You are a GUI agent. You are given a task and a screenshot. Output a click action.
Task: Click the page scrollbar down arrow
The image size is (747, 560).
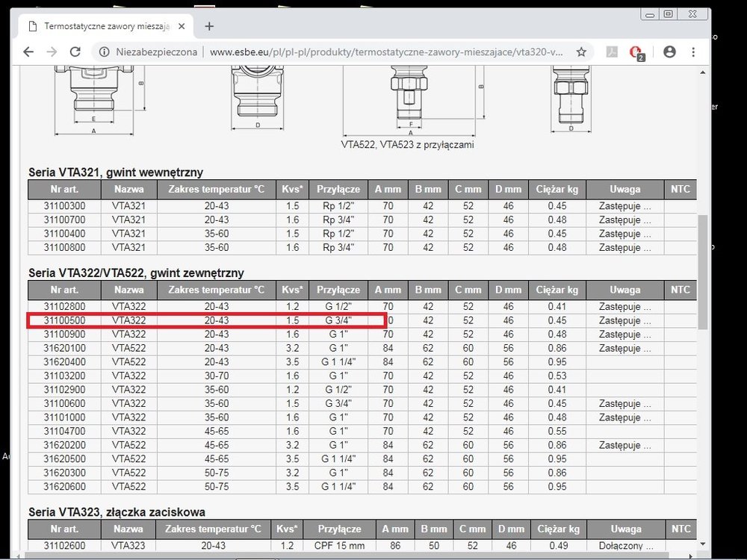(703, 544)
